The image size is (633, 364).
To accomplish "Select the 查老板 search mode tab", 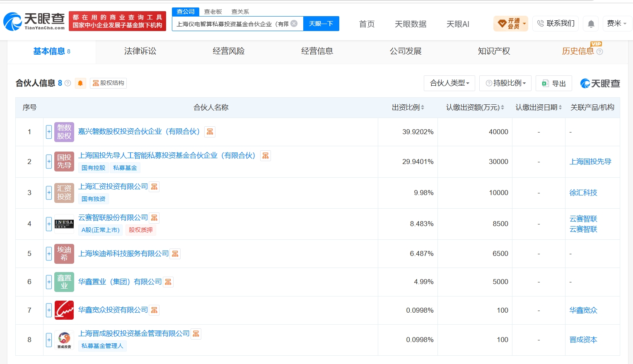I will (x=213, y=12).
